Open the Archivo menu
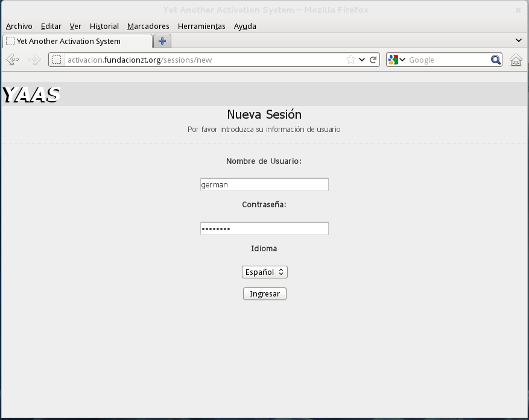The image size is (529, 420). (x=19, y=26)
